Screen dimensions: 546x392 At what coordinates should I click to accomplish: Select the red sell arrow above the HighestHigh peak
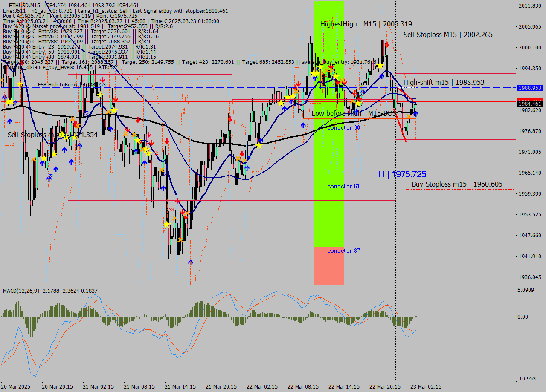point(387,44)
